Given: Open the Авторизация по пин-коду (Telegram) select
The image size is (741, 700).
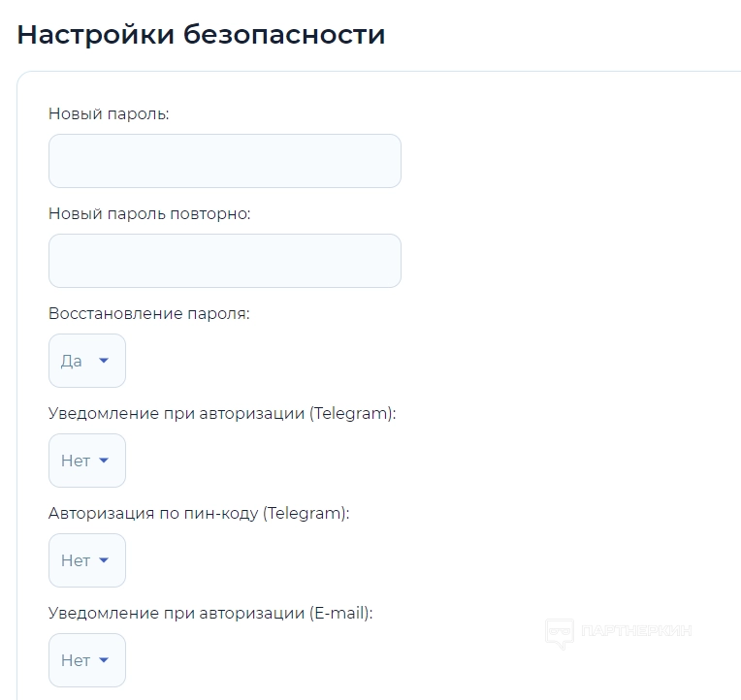Looking at the screenshot, I should click(x=87, y=560).
